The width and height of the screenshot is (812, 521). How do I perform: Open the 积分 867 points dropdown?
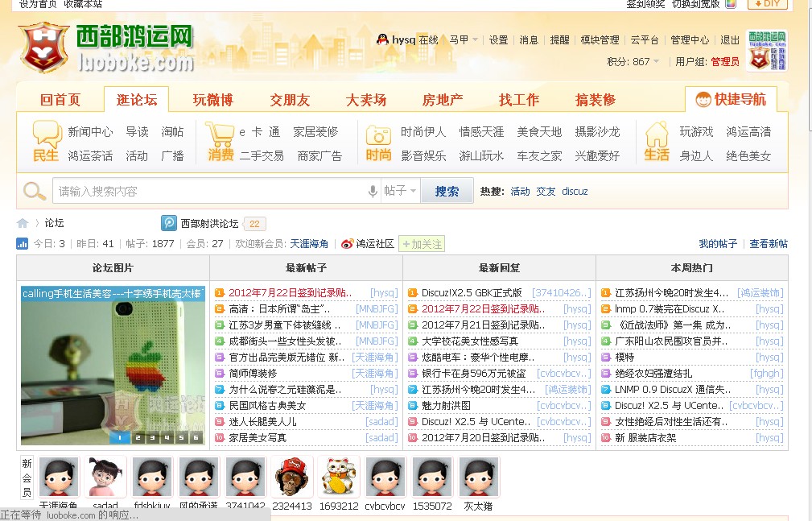pyautogui.click(x=637, y=60)
